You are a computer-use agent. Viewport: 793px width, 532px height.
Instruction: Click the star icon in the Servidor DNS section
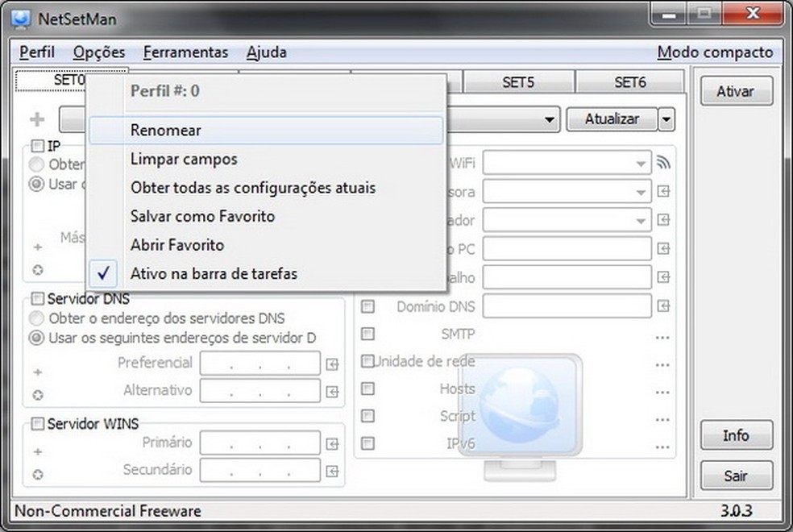pyautogui.click(x=37, y=395)
